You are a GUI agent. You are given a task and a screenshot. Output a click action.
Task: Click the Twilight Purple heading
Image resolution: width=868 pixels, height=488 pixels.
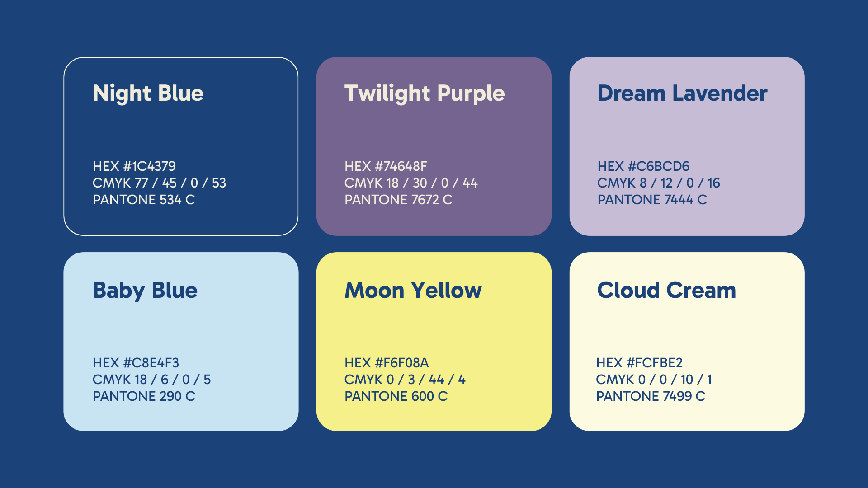tap(425, 94)
